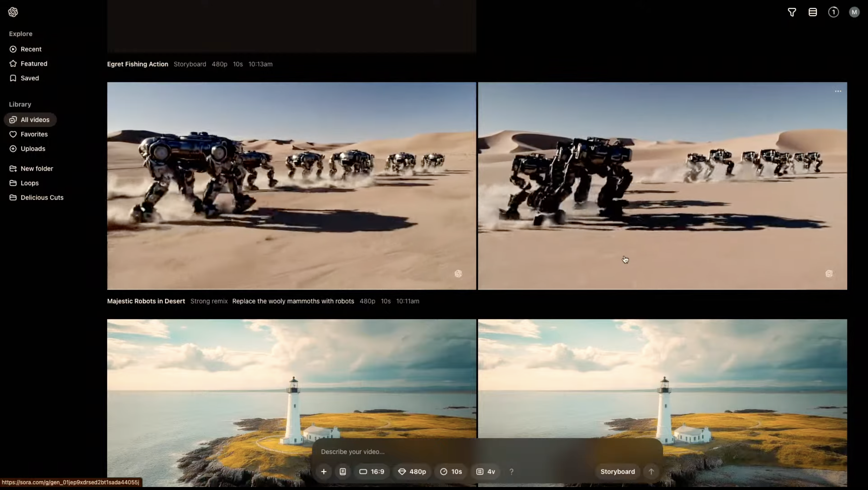The image size is (868, 490).
Task: Click the plus attach media icon
Action: (323, 471)
